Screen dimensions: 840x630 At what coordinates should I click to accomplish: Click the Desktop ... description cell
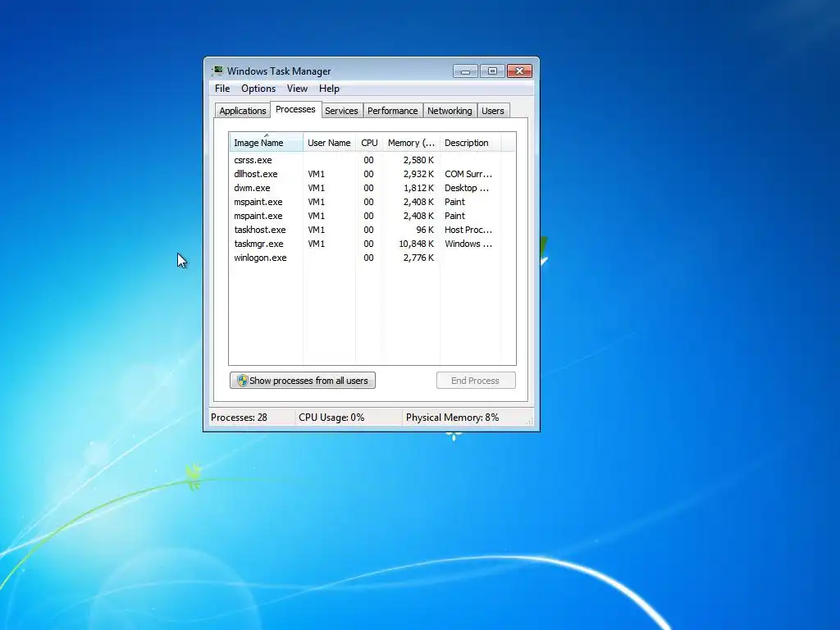click(x=467, y=188)
